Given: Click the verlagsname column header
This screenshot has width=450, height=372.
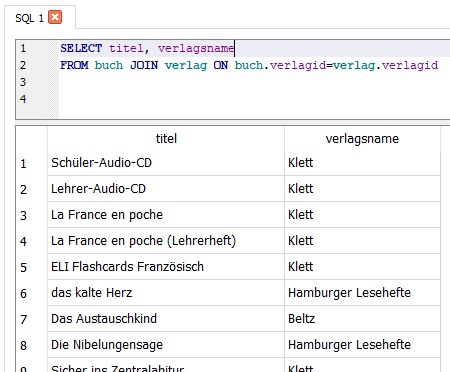Looking at the screenshot, I should (362, 138).
